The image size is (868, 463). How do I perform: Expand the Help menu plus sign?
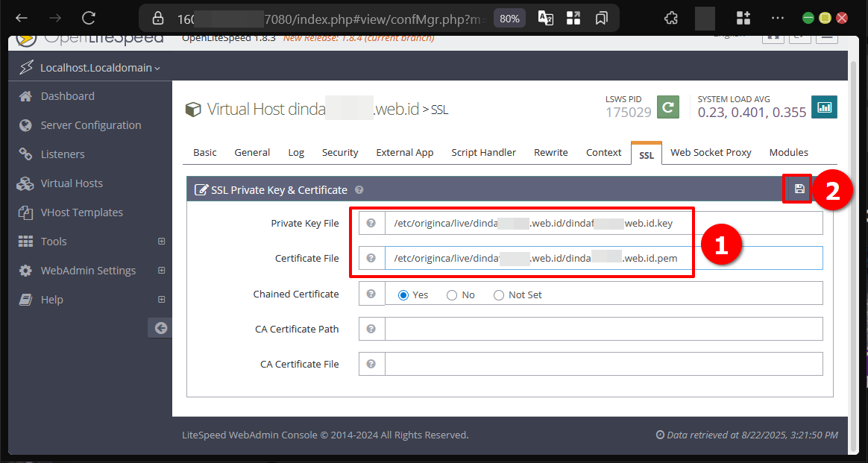[162, 299]
